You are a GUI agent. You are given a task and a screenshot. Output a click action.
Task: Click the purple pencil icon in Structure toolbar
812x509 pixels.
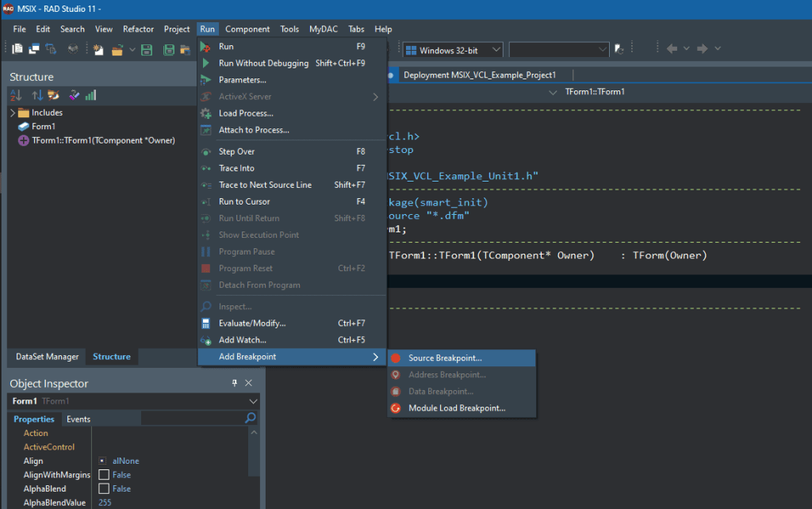(74, 95)
